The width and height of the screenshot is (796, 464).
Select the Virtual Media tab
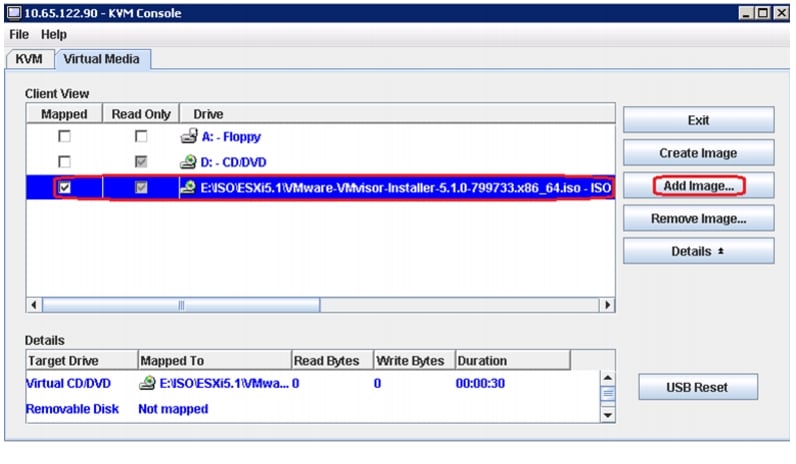pyautogui.click(x=102, y=59)
